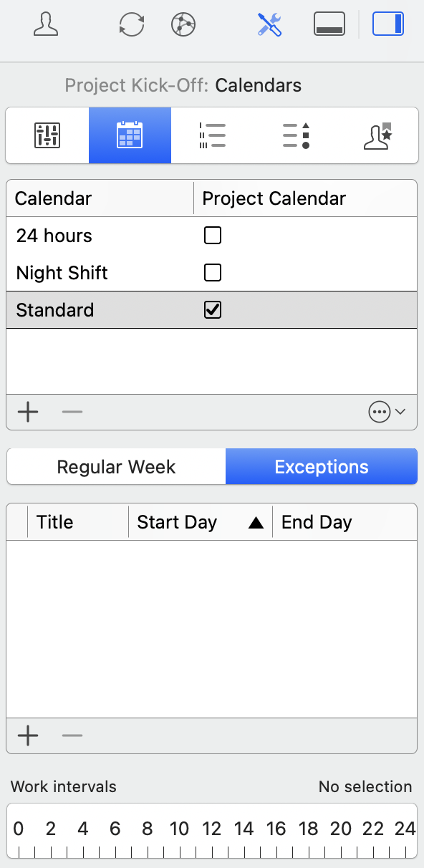The height and width of the screenshot is (868, 424).
Task: Switch to the Regular Week tab
Action: [x=115, y=466]
